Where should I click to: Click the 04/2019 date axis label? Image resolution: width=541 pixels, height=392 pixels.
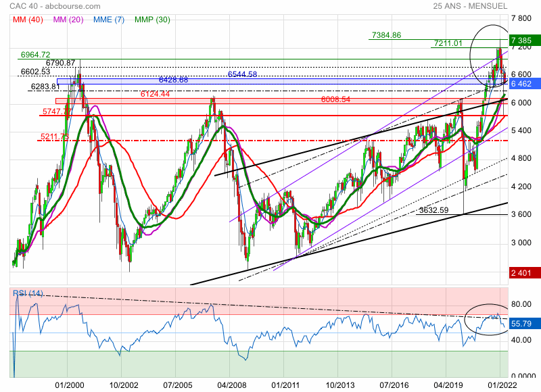click(448, 385)
